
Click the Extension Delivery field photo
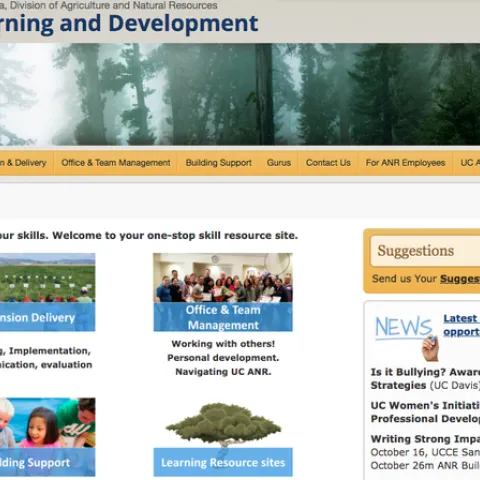(47, 278)
